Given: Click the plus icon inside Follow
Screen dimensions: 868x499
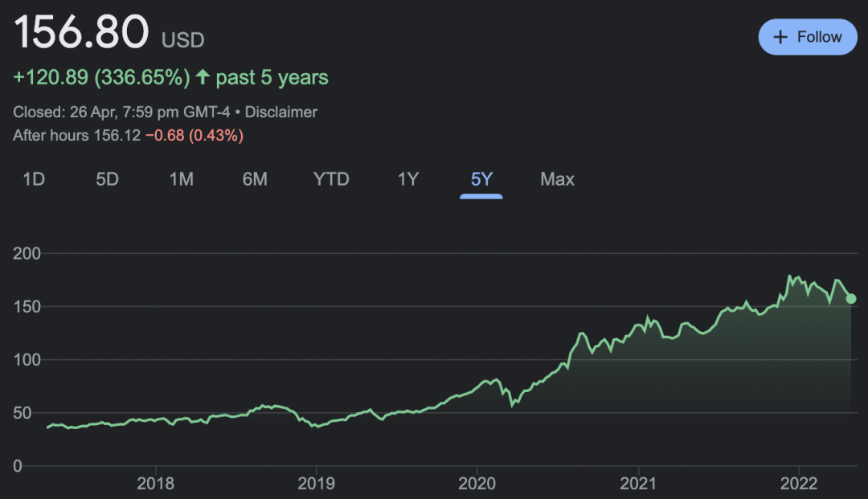Looking at the screenshot, I should 780,37.
